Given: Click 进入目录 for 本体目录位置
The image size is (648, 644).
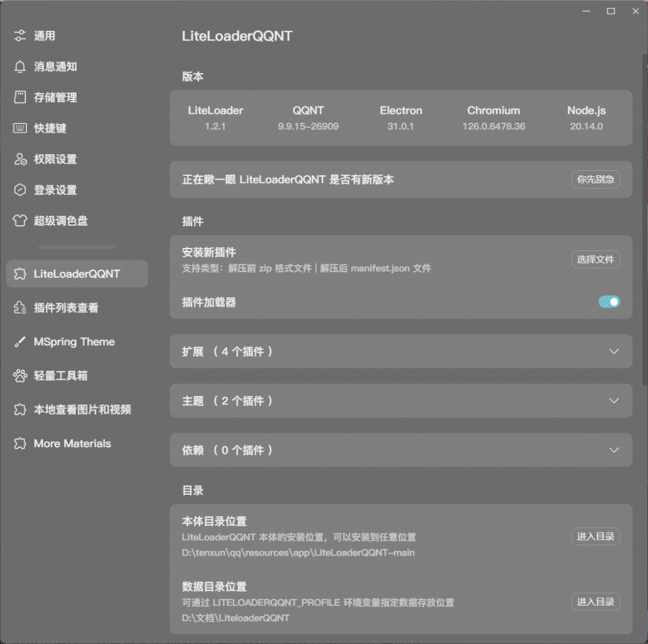Looking at the screenshot, I should click(x=595, y=536).
